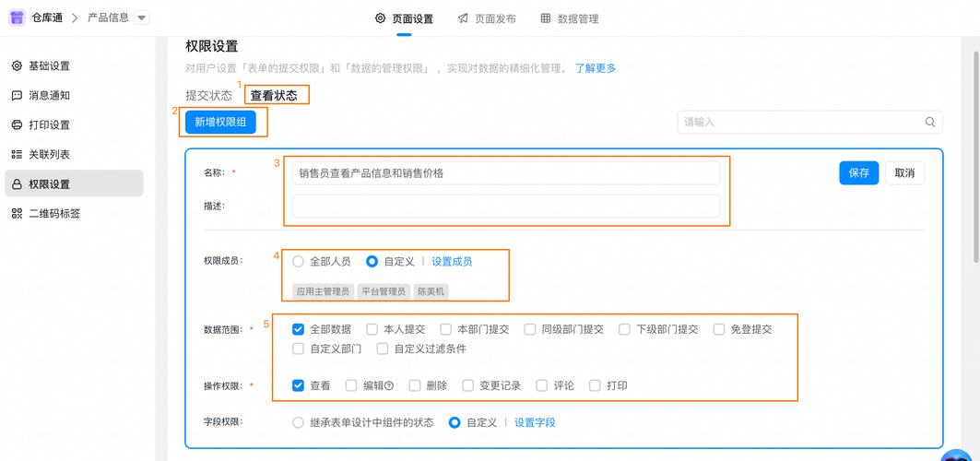Open the 设置成员 link
Viewport: 980px width, 461px height.
[x=452, y=262]
